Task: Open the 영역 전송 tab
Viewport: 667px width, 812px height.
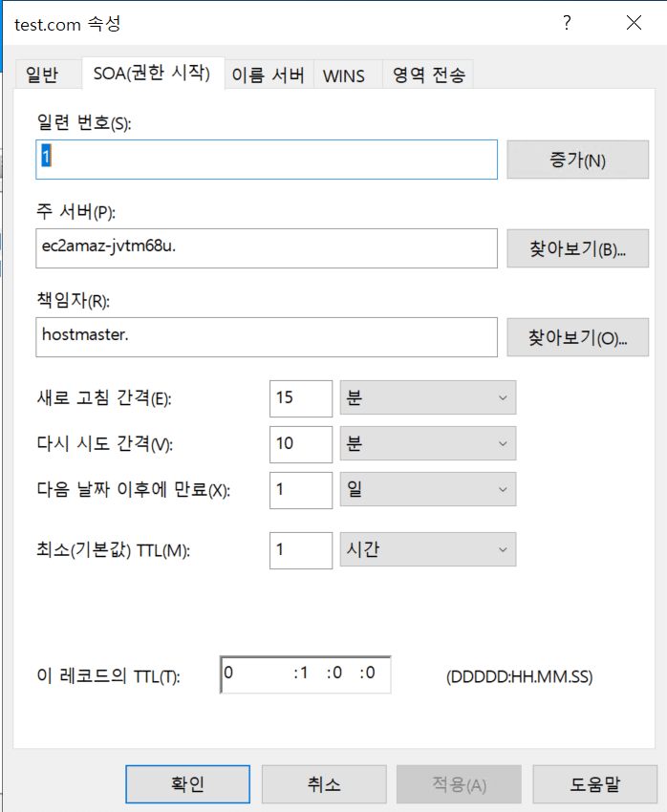Action: (x=427, y=74)
